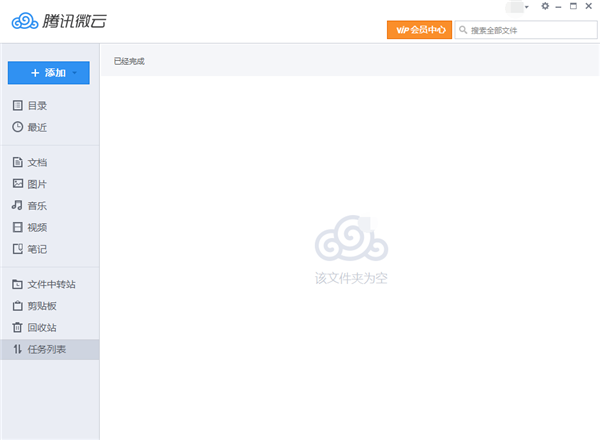The image size is (600, 440).
Task: Click the 文件中转站 folder icon
Action: (18, 284)
